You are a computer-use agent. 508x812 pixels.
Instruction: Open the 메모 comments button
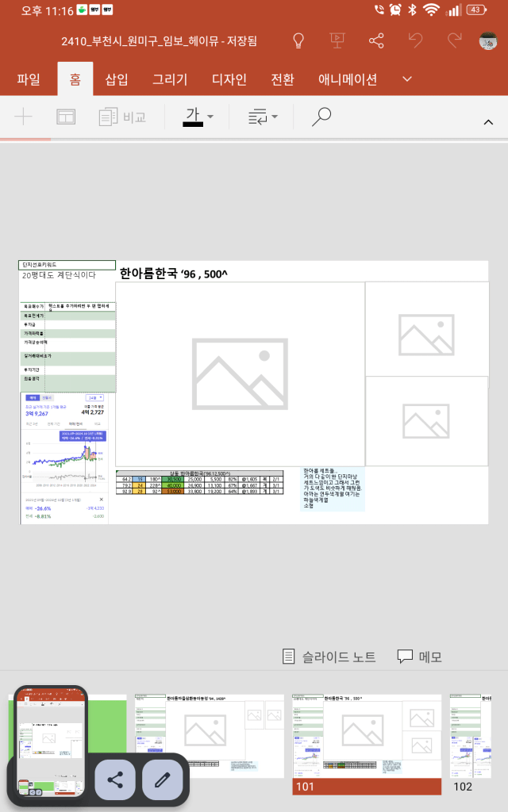click(419, 657)
